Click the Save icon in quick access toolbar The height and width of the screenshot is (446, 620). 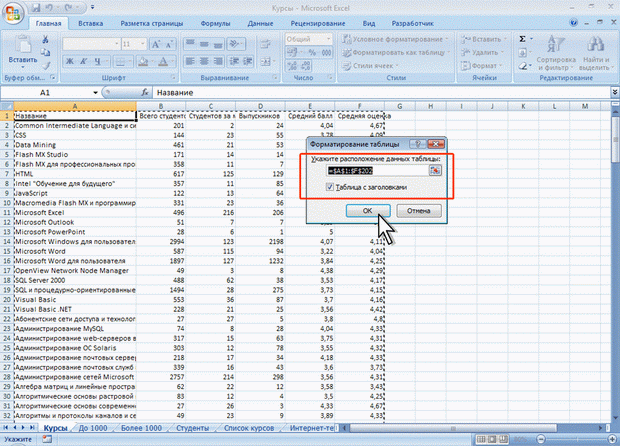(36, 8)
